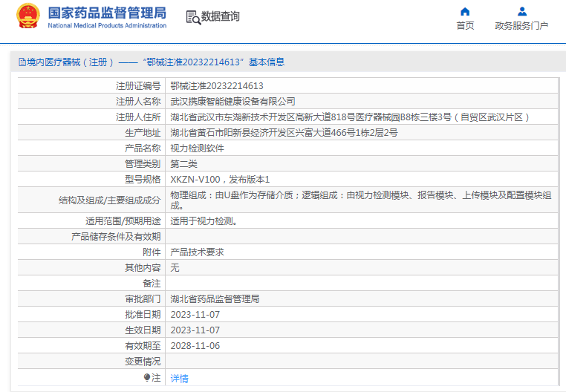
Task: Click the 适用范围/预期用途 label
Action: pyautogui.click(x=123, y=221)
